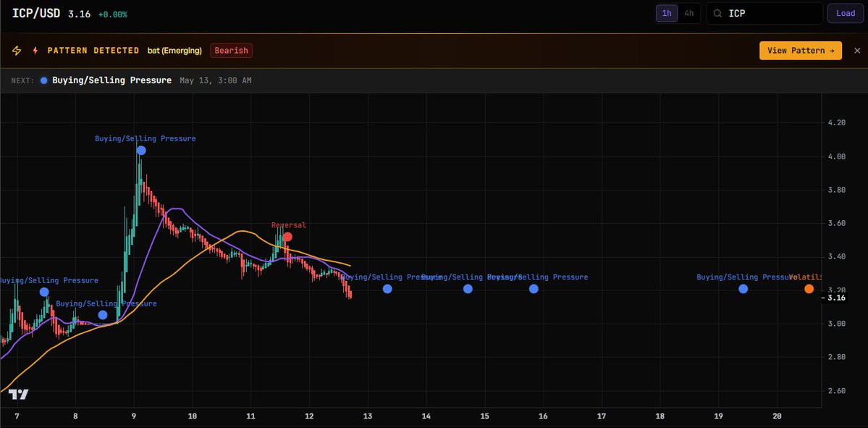This screenshot has height=428, width=868.
Task: Select the Buying/Selling Pressure marker between 14 and 15
Action: tap(468, 289)
